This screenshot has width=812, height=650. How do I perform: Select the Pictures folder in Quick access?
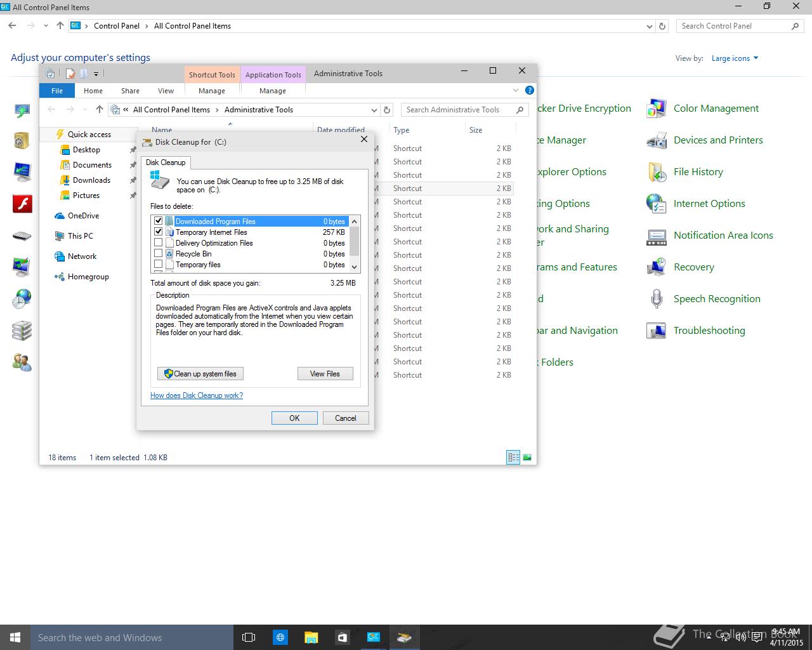tap(86, 196)
